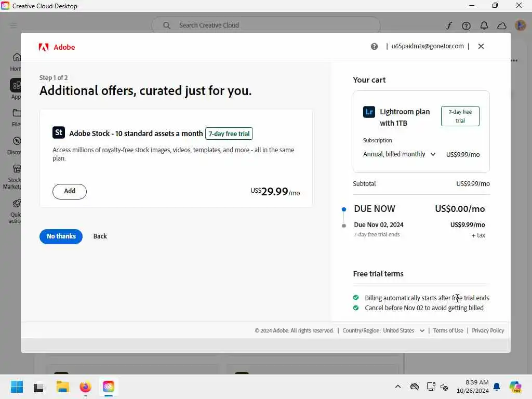This screenshot has width=532, height=399.
Task: Open the Windows notification bell in taskbar
Action: pos(497,387)
